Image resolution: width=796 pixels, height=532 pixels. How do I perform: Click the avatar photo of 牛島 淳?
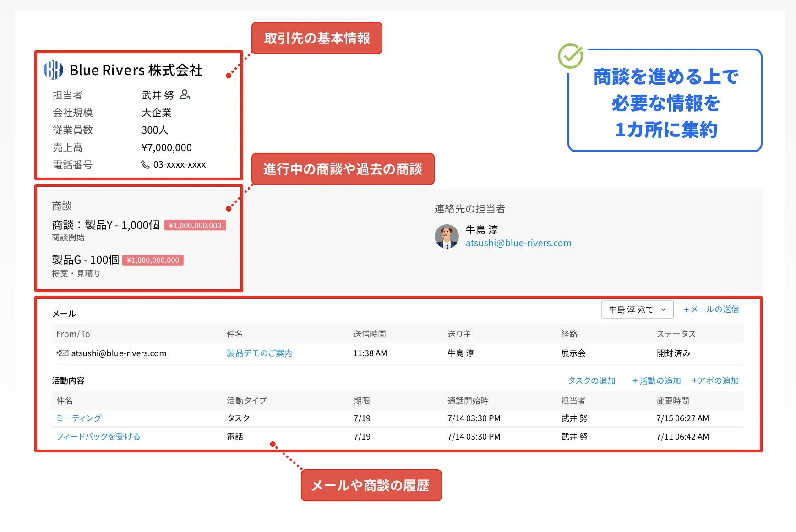pos(447,236)
